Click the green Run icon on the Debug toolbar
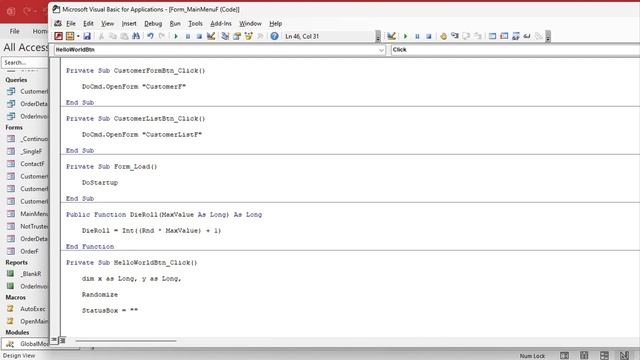The width and height of the screenshot is (640, 360). point(405,36)
